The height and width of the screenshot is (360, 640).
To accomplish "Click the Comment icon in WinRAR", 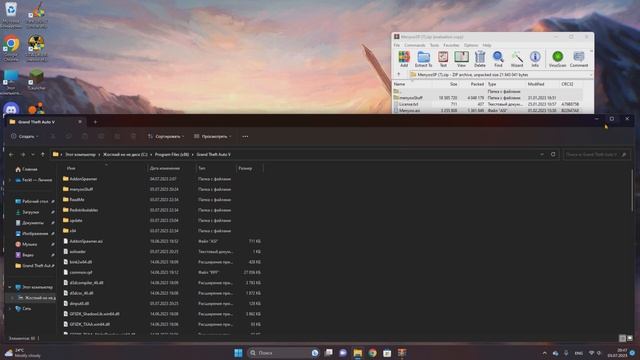I will click(579, 59).
